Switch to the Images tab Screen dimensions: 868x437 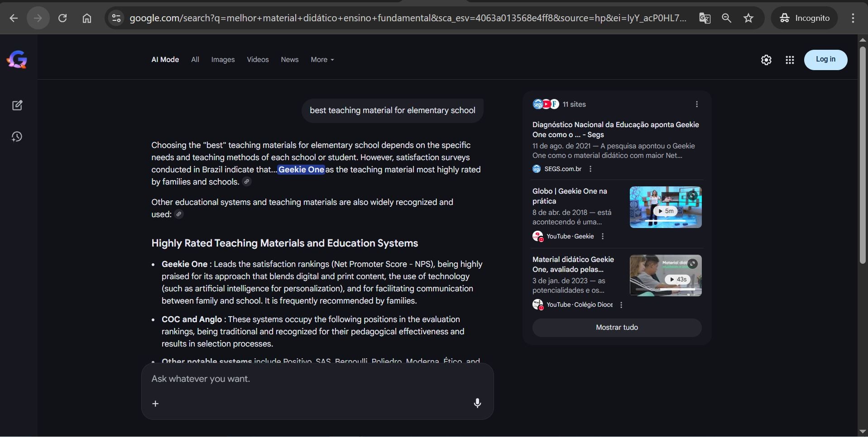click(x=223, y=60)
